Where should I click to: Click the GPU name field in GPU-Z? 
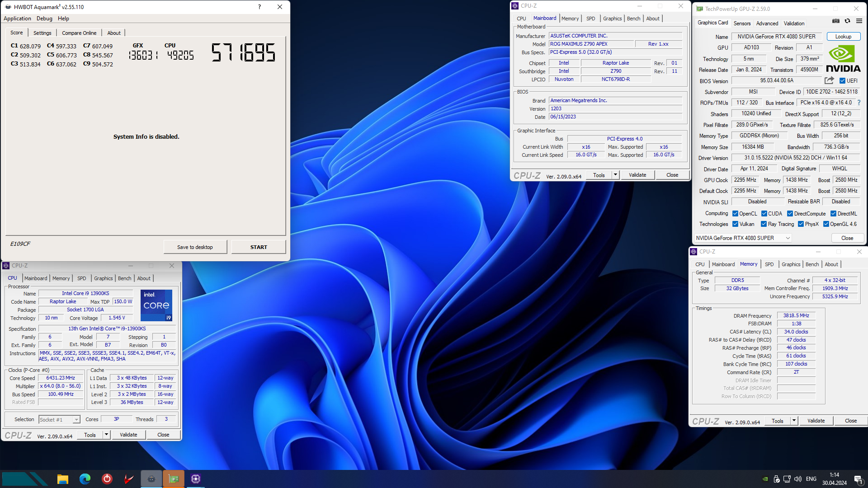coord(776,37)
